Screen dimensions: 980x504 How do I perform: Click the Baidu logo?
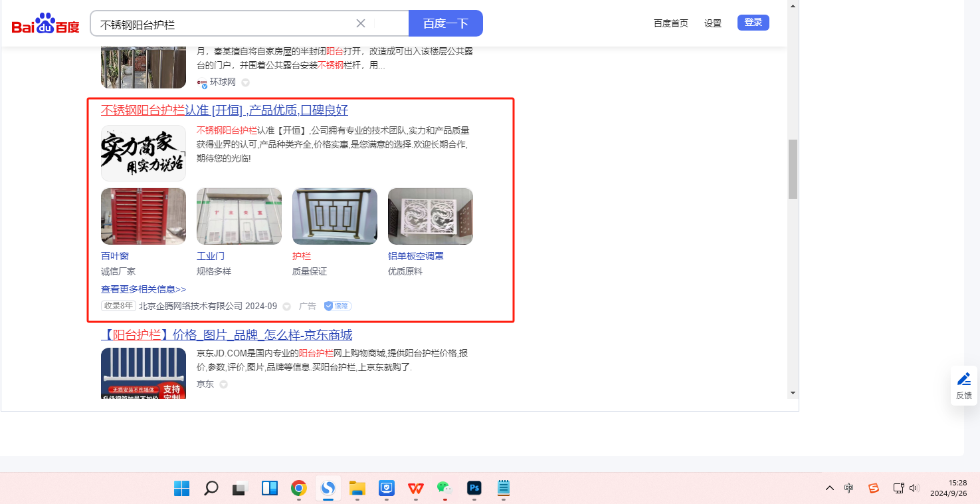[x=45, y=24]
